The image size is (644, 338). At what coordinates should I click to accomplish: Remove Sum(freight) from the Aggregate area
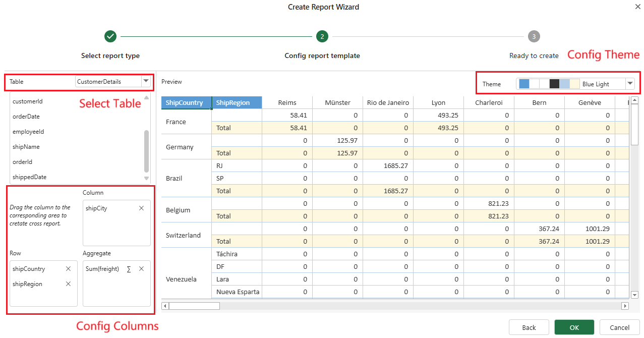coord(141,269)
